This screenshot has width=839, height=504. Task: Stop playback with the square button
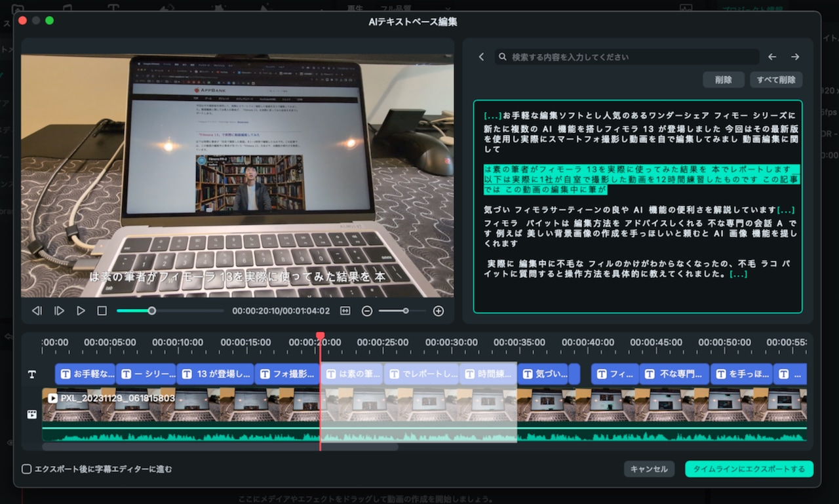pos(102,311)
